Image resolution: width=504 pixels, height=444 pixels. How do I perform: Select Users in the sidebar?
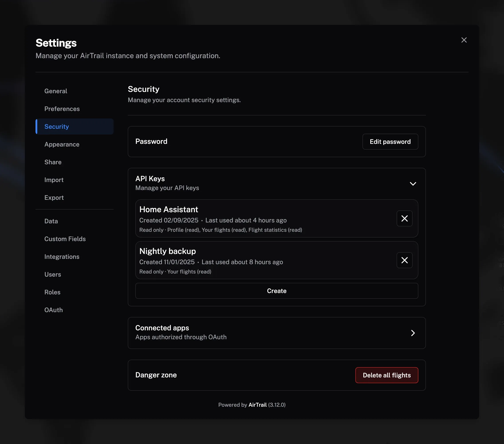click(x=75, y=274)
